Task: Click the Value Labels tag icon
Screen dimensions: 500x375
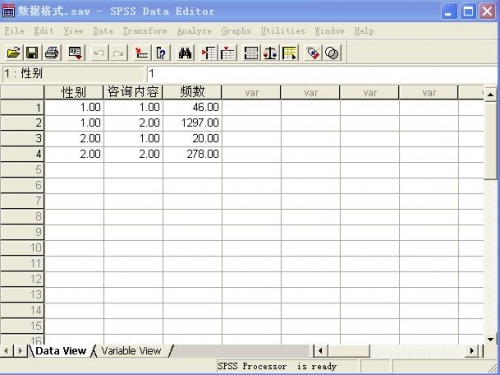Action: [313, 53]
